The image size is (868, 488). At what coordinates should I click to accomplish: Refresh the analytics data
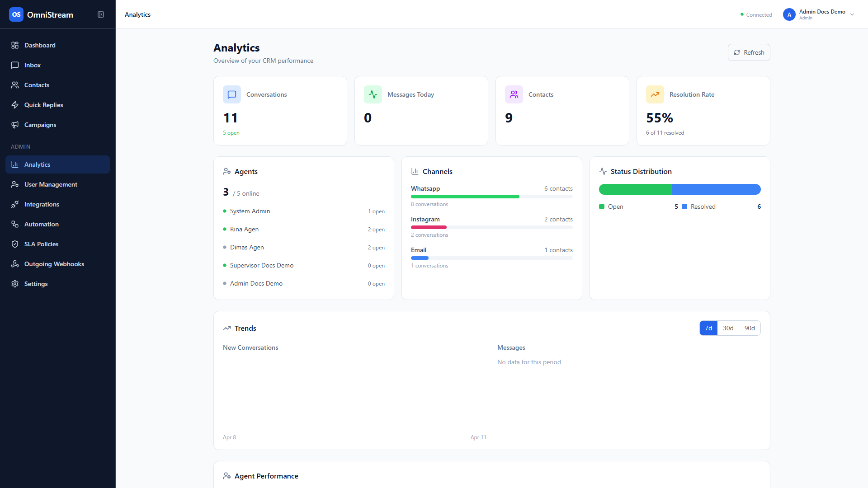(749, 52)
